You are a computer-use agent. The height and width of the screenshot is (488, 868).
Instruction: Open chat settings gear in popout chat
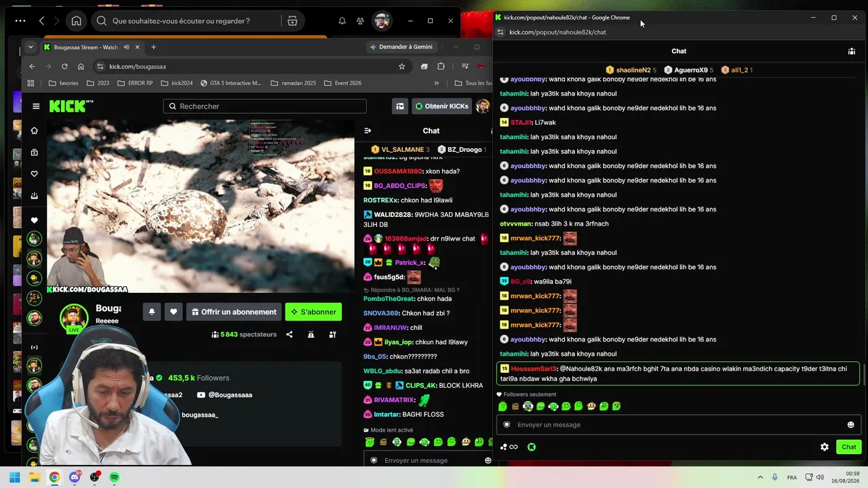(x=825, y=447)
